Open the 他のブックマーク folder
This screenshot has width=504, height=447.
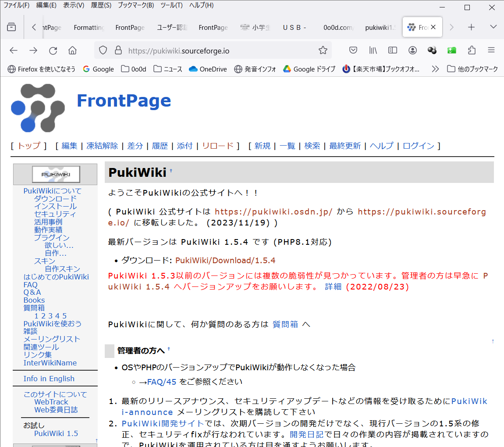click(x=472, y=69)
